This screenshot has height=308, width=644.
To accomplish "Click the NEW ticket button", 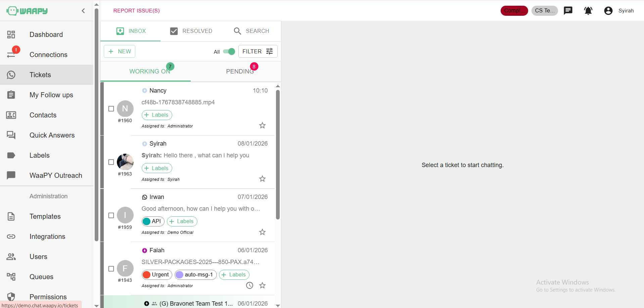I will click(120, 51).
